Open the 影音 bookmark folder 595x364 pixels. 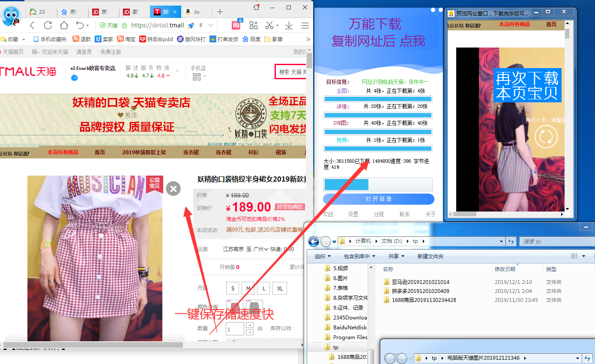pyautogui.click(x=273, y=39)
